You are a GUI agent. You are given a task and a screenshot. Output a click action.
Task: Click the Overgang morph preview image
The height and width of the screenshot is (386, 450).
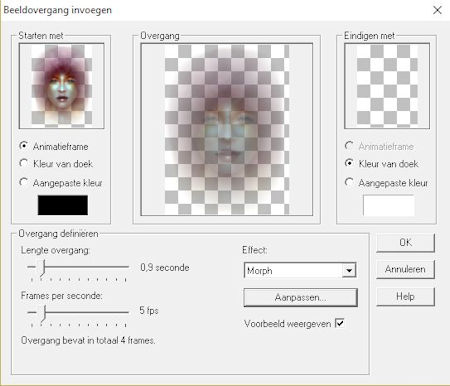tap(227, 129)
